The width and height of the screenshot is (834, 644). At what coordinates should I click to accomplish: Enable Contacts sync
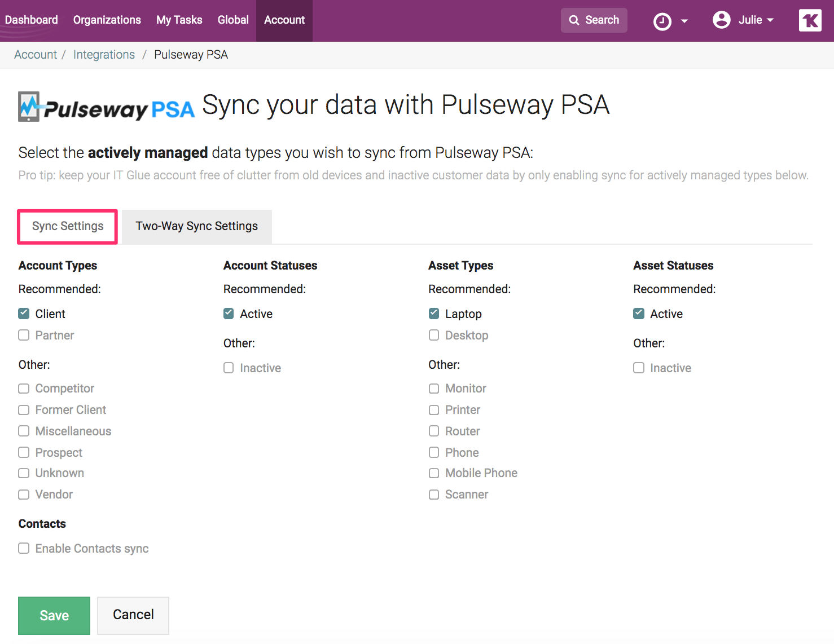coord(23,548)
